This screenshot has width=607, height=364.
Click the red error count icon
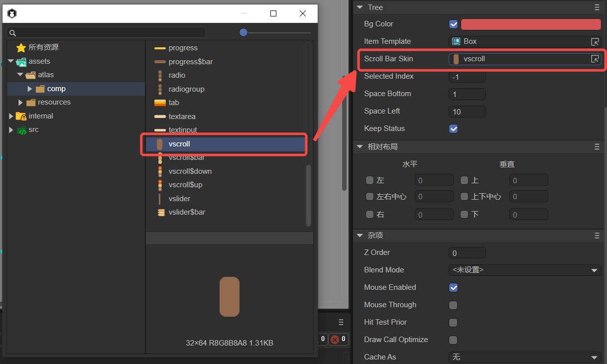point(335,339)
